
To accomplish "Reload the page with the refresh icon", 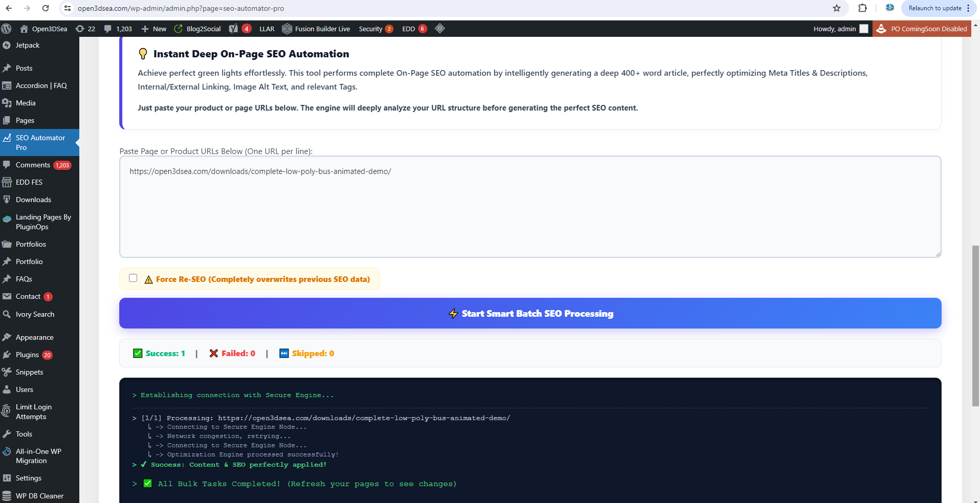I will point(46,8).
